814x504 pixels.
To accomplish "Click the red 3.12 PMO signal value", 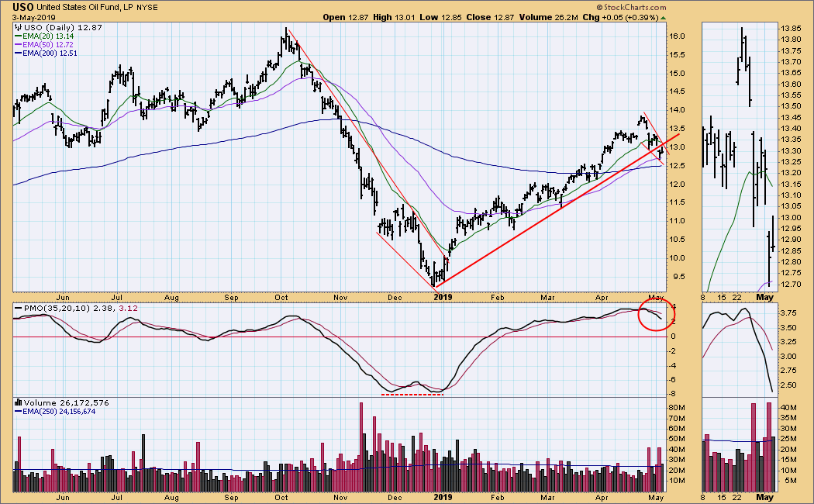I will point(128,309).
